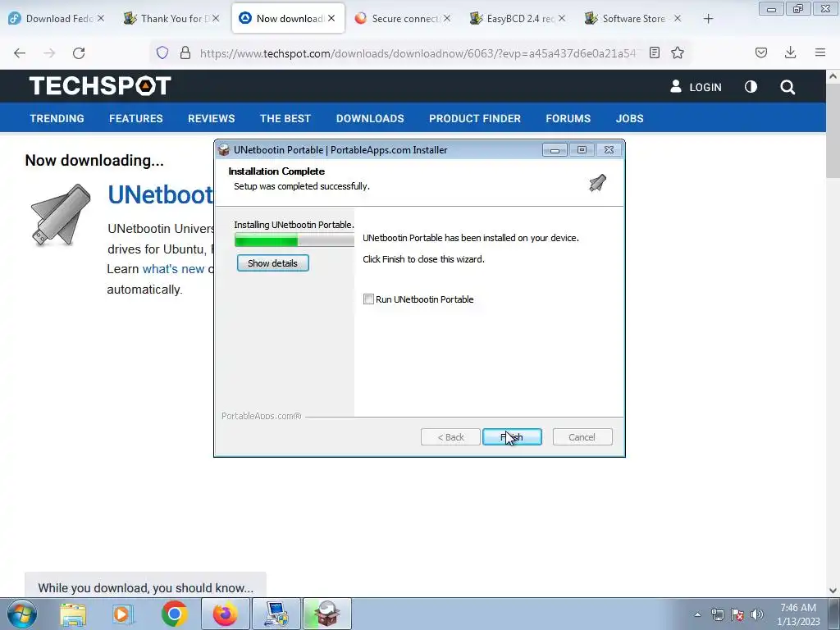Click the installer title bar package icon
This screenshot has width=840, height=630.
coord(224,150)
